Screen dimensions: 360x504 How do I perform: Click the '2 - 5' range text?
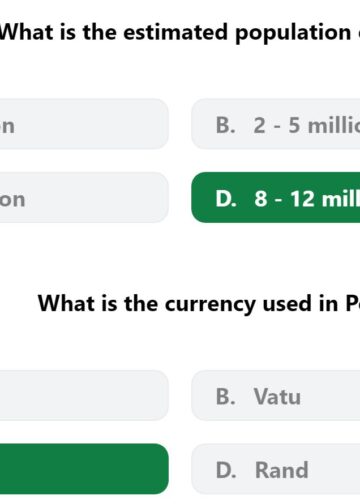click(x=277, y=126)
